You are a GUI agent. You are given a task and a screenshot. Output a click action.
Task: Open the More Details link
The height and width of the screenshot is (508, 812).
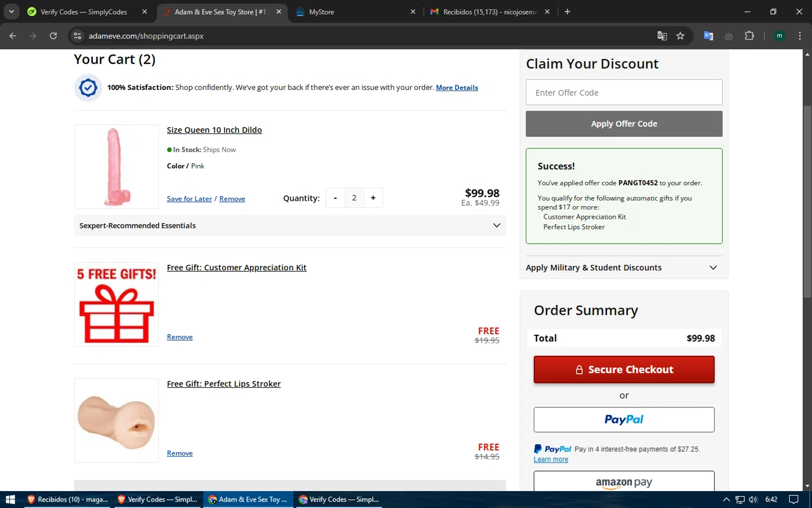coord(457,87)
